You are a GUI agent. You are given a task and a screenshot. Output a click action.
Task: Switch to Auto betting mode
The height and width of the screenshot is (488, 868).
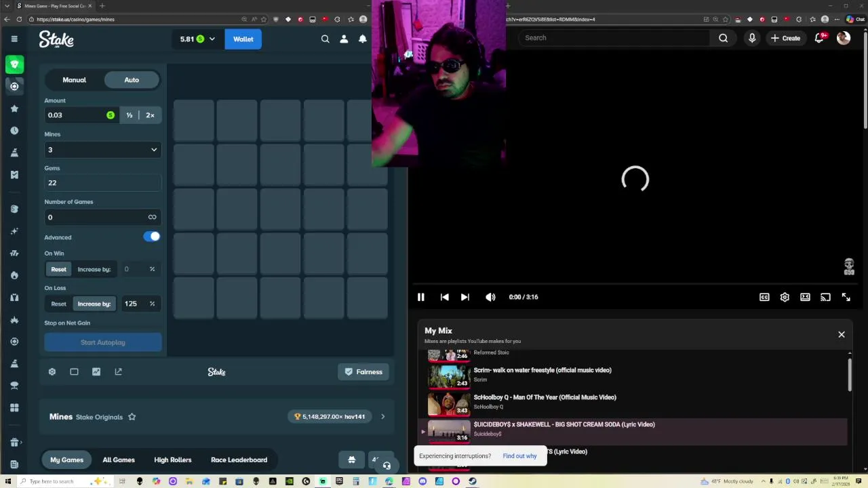point(132,80)
